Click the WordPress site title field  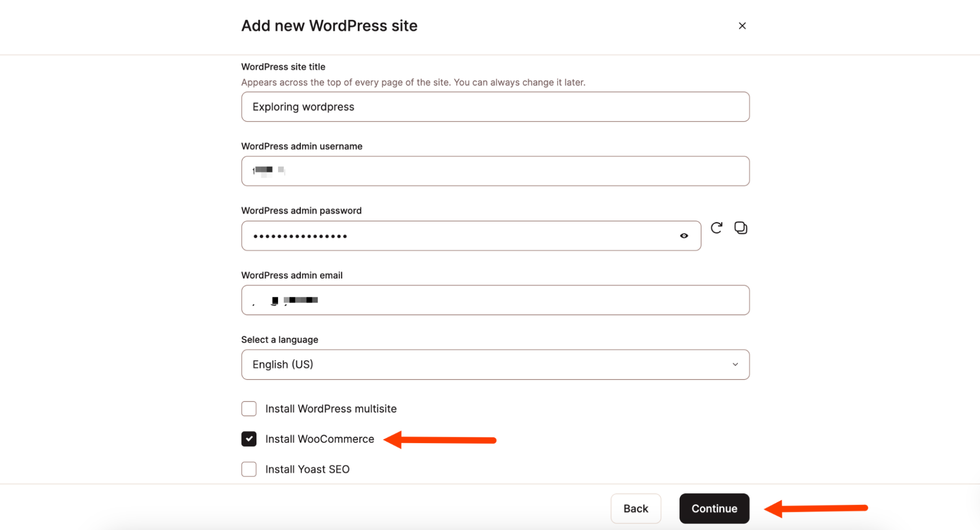click(x=495, y=106)
